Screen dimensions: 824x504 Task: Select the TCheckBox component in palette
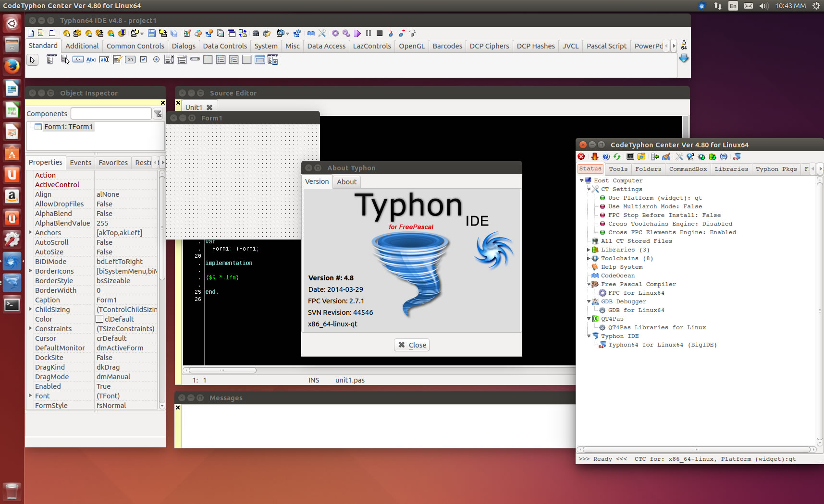[143, 60]
